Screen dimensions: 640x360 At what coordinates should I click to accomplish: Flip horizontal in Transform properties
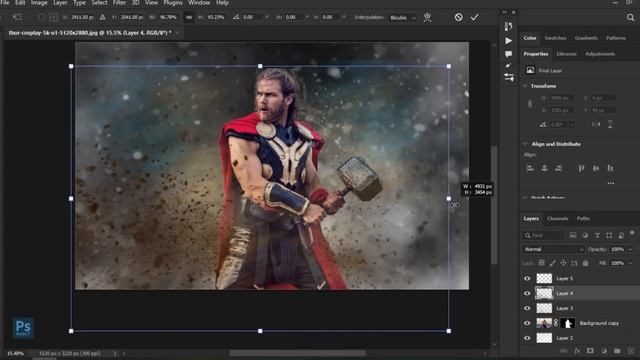[x=596, y=124]
